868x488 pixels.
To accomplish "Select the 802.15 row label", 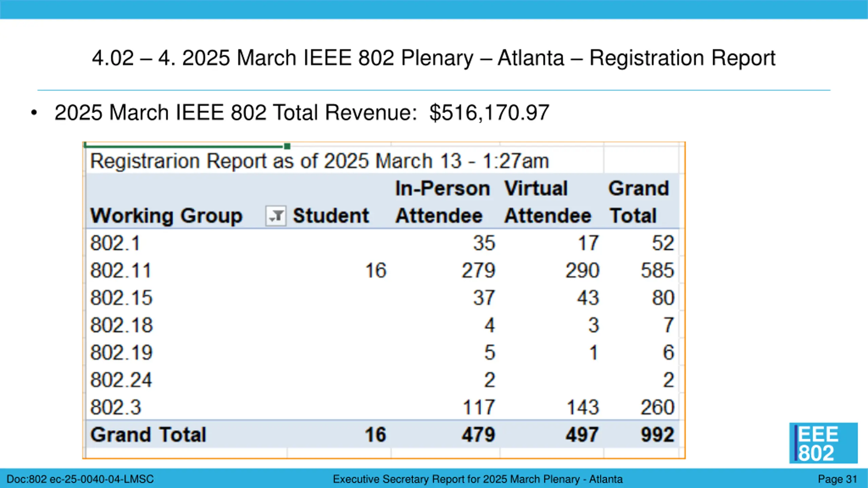I will tap(121, 298).
